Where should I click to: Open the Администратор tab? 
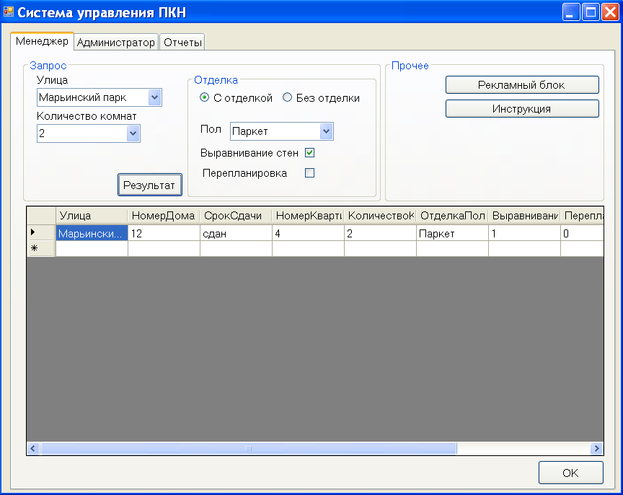pos(116,42)
